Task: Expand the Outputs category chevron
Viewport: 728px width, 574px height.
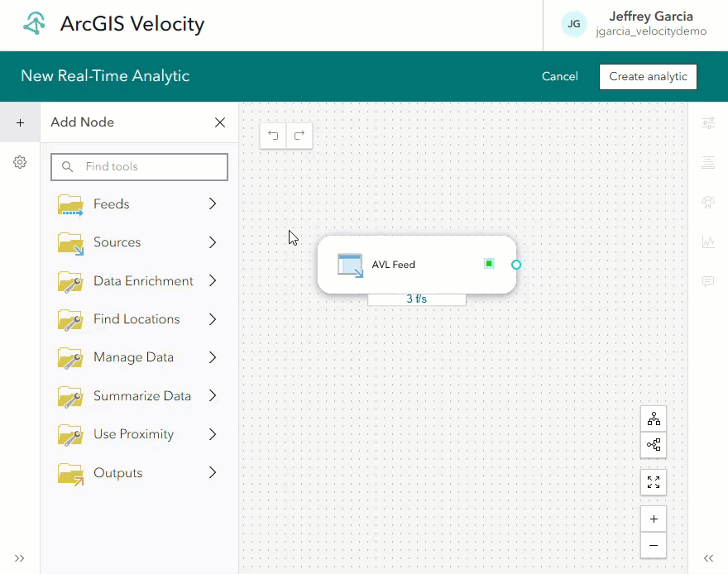Action: click(x=213, y=472)
